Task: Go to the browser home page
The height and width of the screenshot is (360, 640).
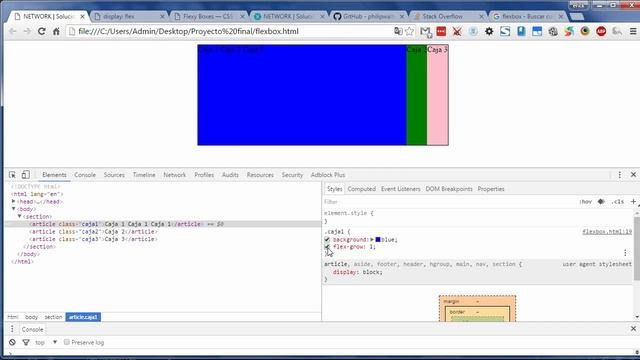Action: [56, 31]
